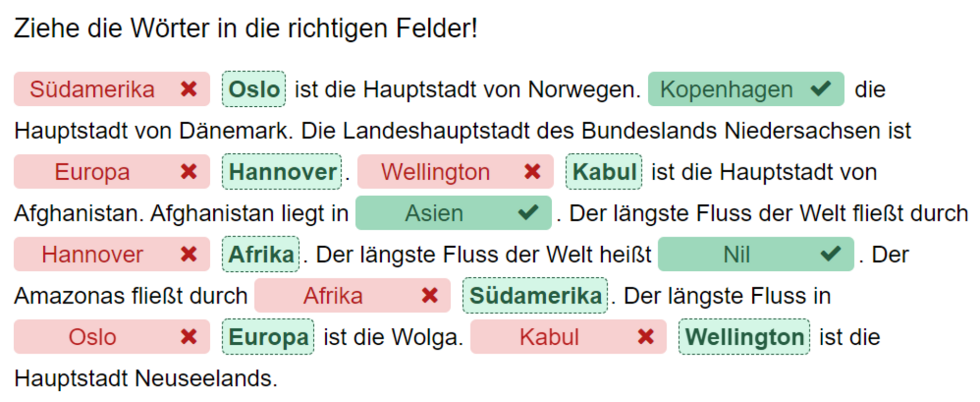Click the instruction heading 'Ziehe die Wörter'
Screen dimensions: 980x402
(246, 28)
